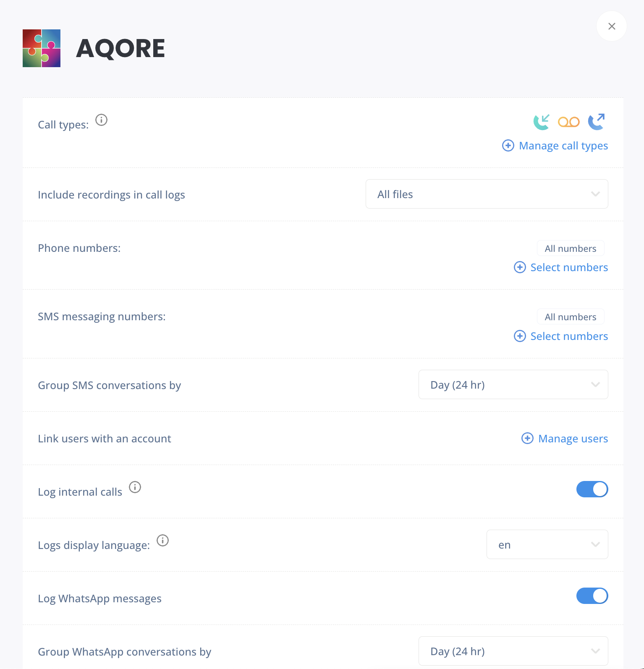Click All numbers tag for Phone numbers

point(571,248)
